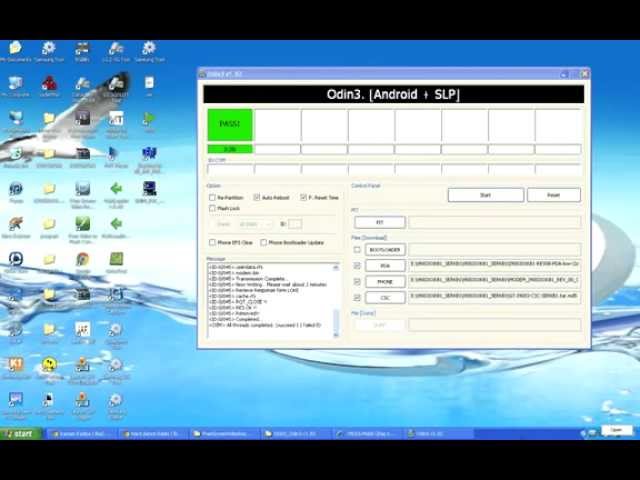640x480 pixels.
Task: Click the CSC file button
Action: 385,298
